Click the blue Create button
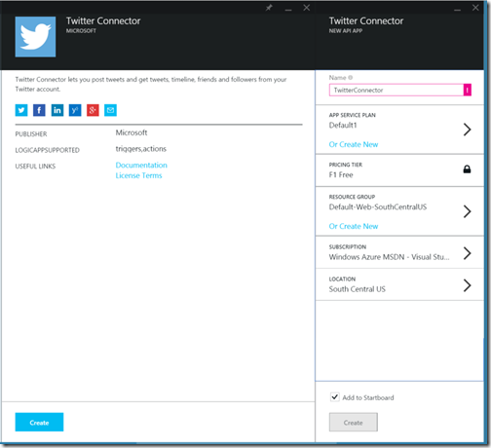Image resolution: width=491 pixels, height=448 pixels. [x=39, y=422]
